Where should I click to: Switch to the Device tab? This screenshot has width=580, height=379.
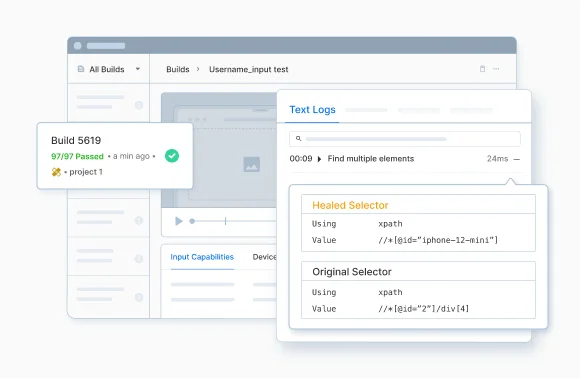[x=264, y=257]
